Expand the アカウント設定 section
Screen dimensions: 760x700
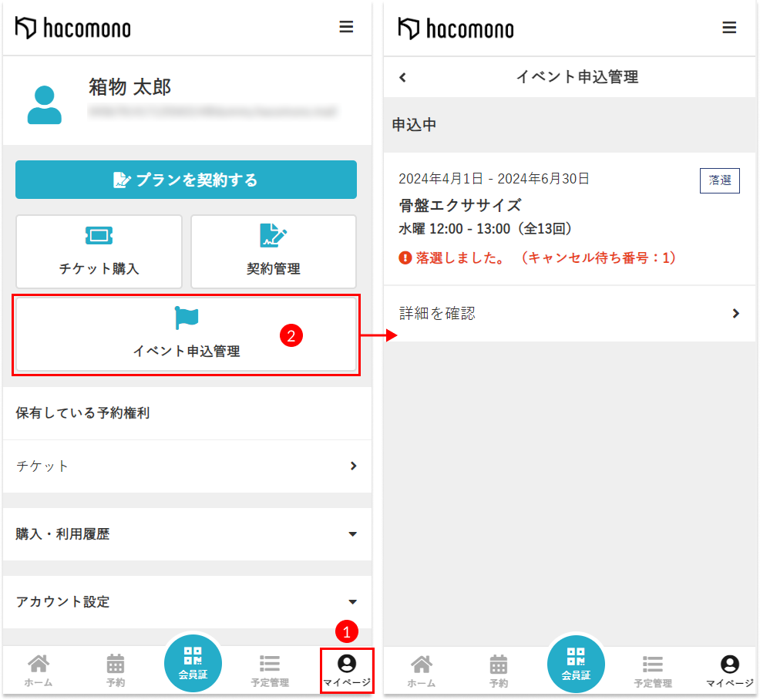(187, 601)
